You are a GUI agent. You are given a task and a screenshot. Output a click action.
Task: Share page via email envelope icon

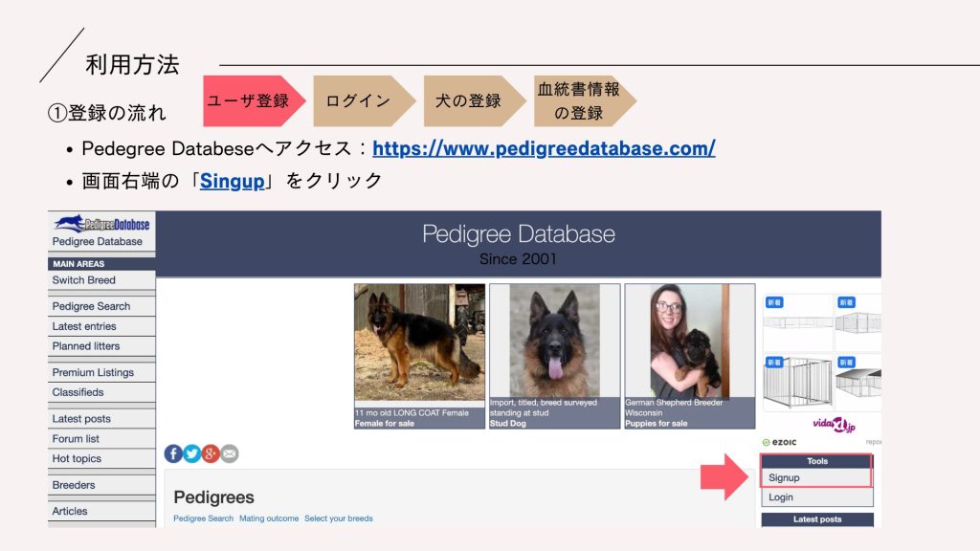230,453
